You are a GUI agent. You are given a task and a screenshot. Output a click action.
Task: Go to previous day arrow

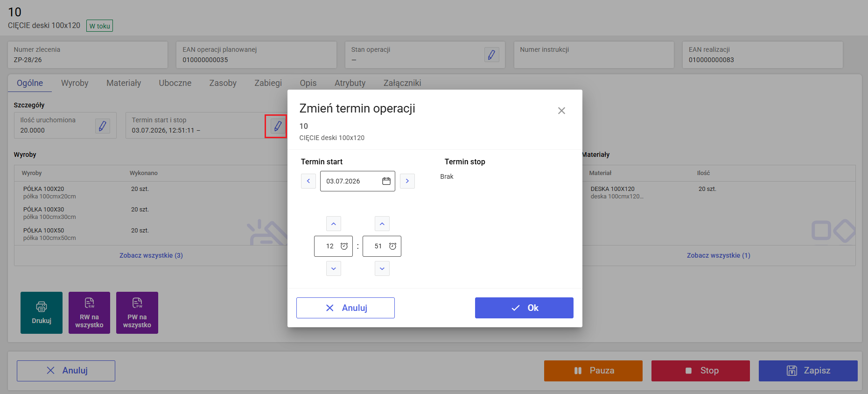(308, 181)
